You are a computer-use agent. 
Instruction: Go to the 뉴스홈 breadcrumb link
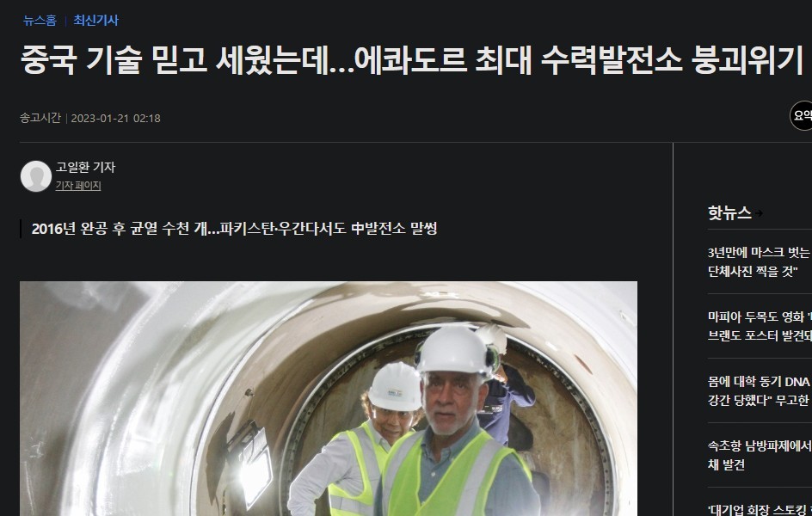coord(40,21)
